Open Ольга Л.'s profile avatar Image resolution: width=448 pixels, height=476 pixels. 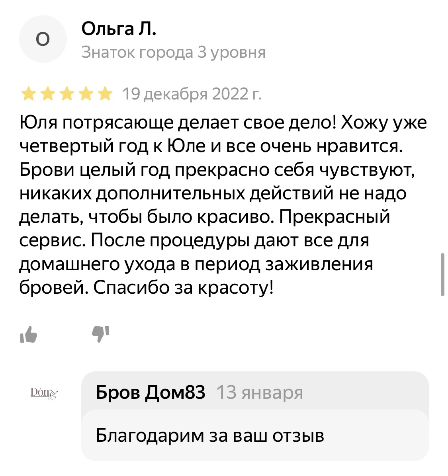pos(43,39)
